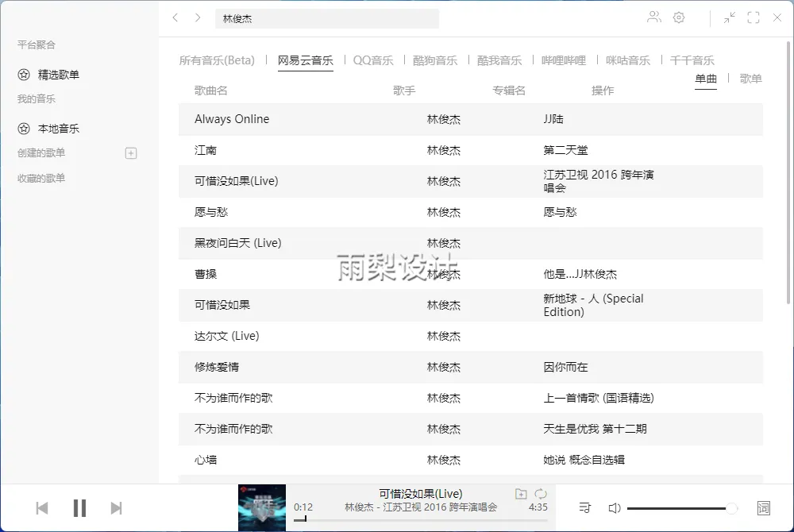Viewport: 794px width, 532px height.
Task: Show lyrics with the 词 icon
Action: [x=764, y=507]
